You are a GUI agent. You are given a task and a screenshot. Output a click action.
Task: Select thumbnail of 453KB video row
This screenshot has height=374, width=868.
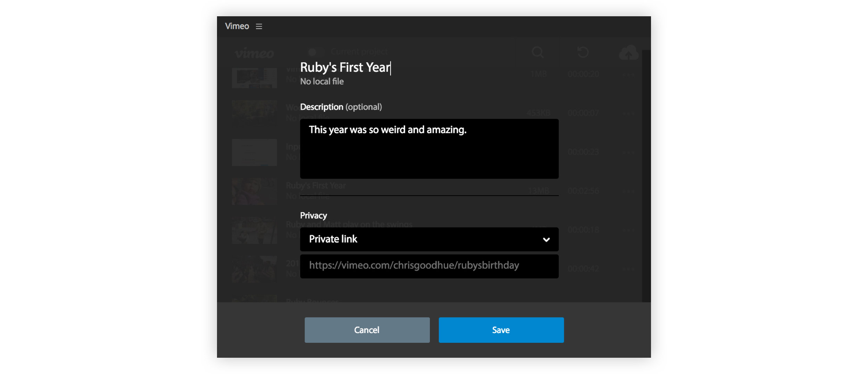[254, 113]
